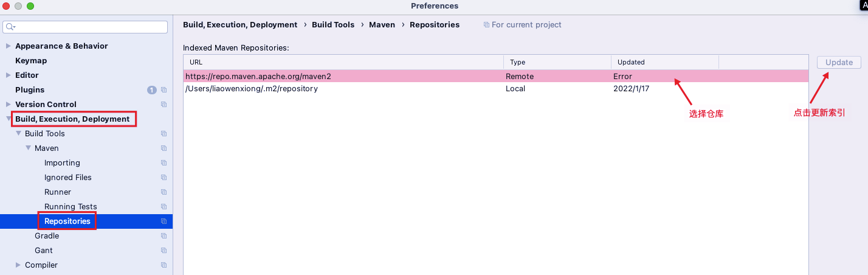Focus the settings search field
The height and width of the screenshot is (275, 868).
click(86, 27)
